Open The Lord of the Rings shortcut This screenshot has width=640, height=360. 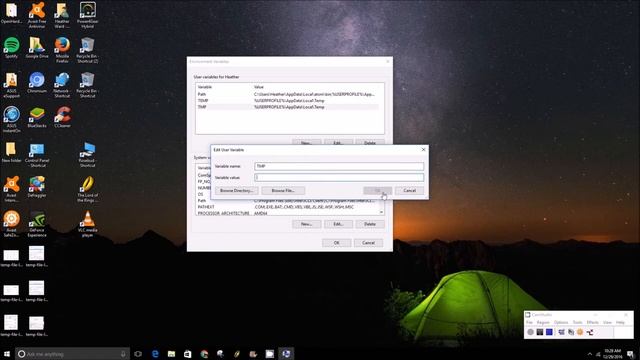point(87,189)
